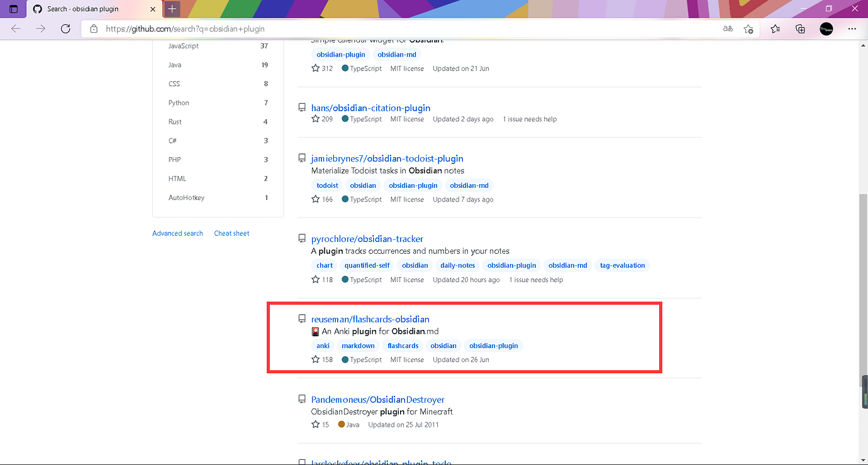Close the Search obsidian plugin tab
Screen dimensions: 868x465
click(153, 9)
